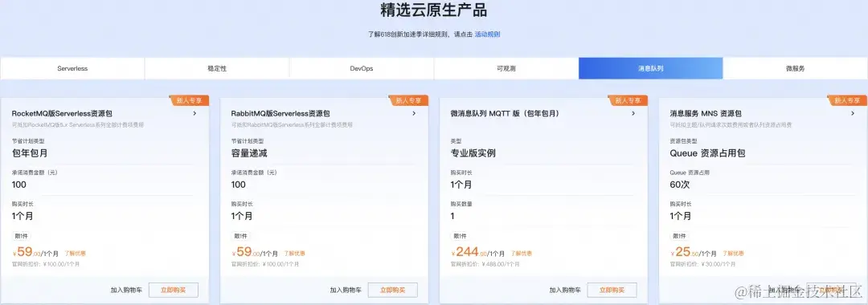Click 新人专享 badge on RocketMQ card
This screenshot has height=305, width=868.
(x=190, y=100)
